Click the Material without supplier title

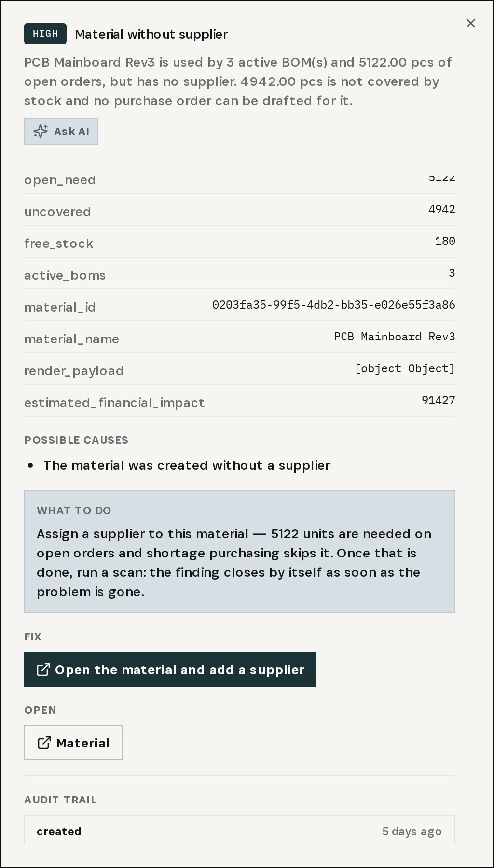click(x=151, y=34)
